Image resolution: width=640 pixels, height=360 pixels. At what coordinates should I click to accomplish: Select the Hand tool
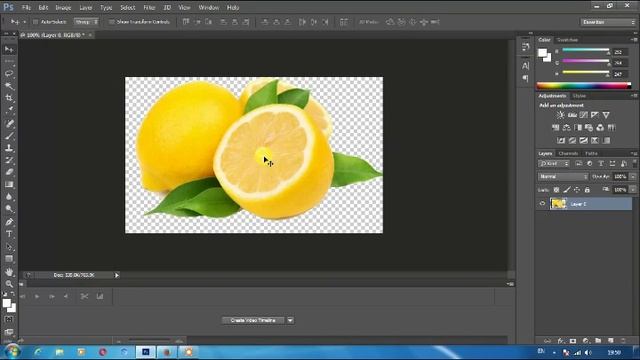[9, 272]
